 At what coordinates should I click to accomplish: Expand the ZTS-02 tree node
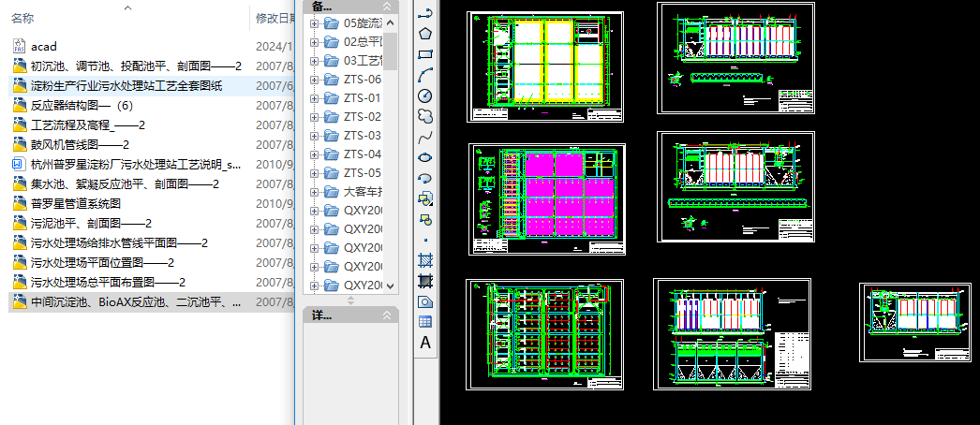pos(315,117)
